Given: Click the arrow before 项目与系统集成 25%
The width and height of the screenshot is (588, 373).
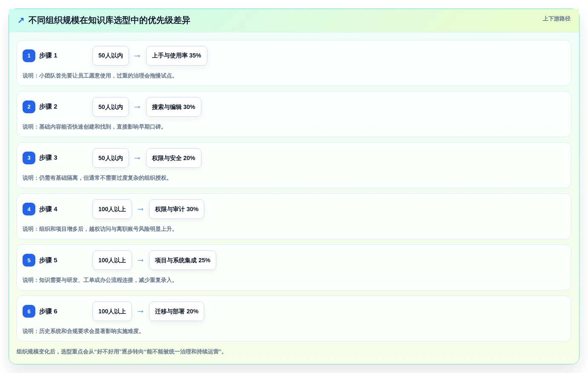Looking at the screenshot, I should click(x=141, y=260).
